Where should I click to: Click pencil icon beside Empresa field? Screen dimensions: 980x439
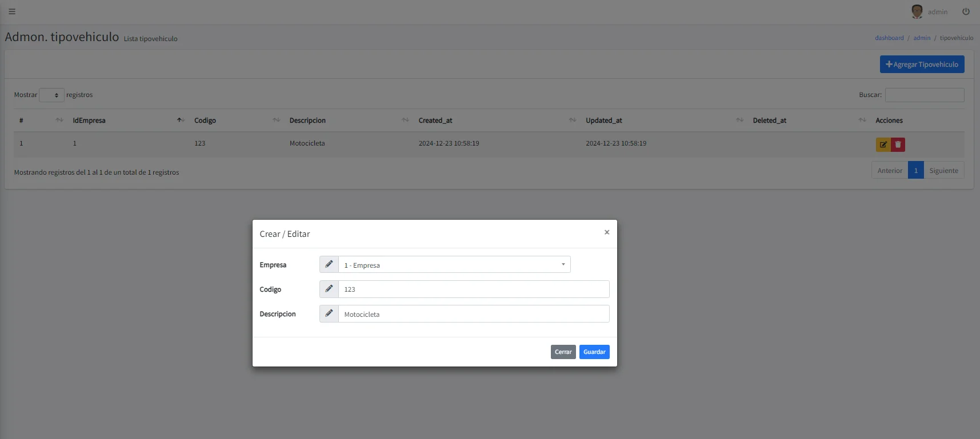pyautogui.click(x=329, y=264)
